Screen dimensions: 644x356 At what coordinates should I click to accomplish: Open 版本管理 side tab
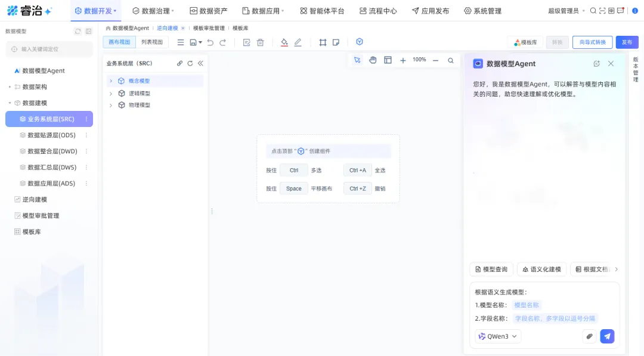[x=636, y=69]
